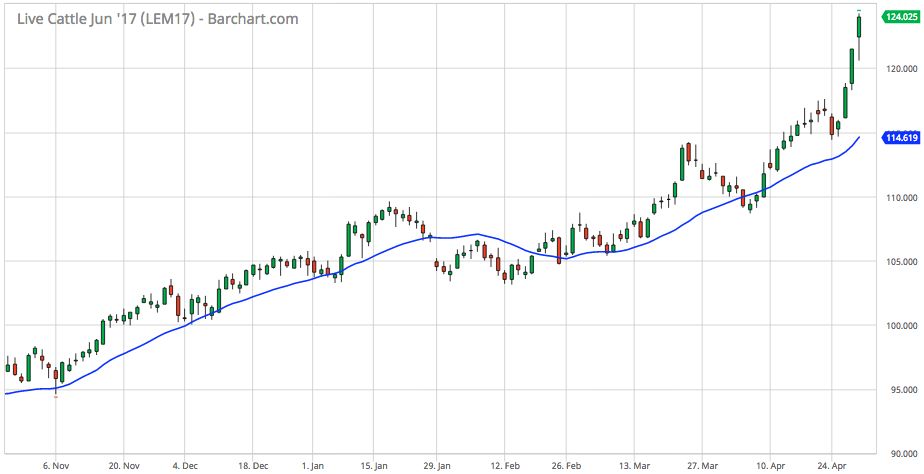Select the 6. Nov date axis label
Image resolution: width=924 pixels, height=474 pixels.
point(56,465)
